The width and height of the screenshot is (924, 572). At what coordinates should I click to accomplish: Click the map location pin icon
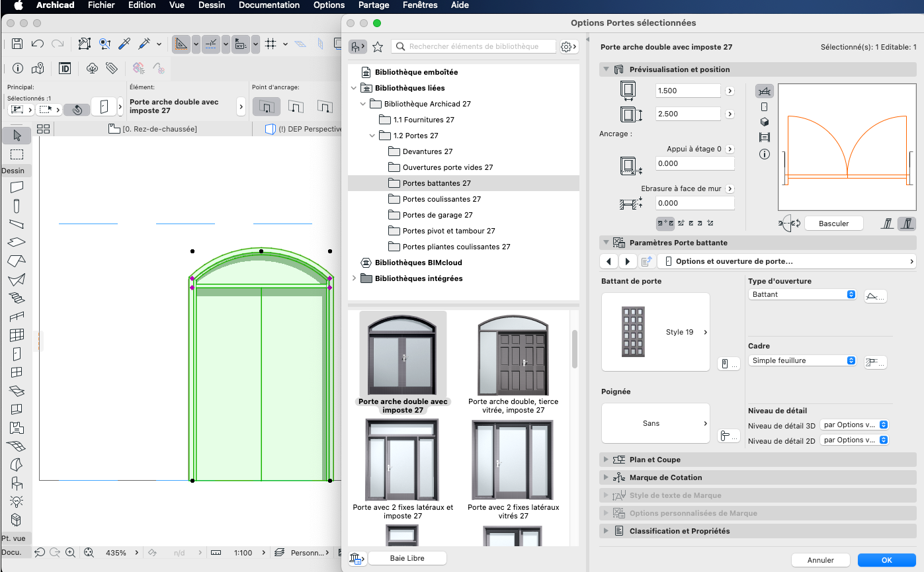(38, 68)
